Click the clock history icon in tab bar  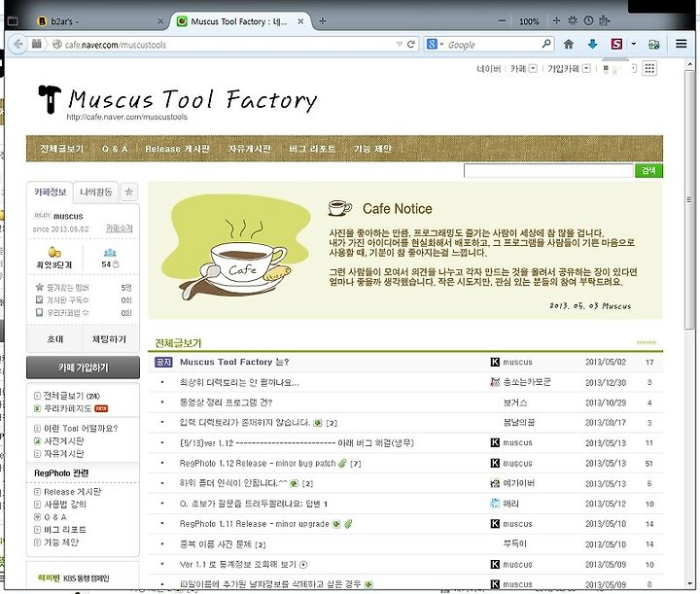pyautogui.click(x=588, y=20)
